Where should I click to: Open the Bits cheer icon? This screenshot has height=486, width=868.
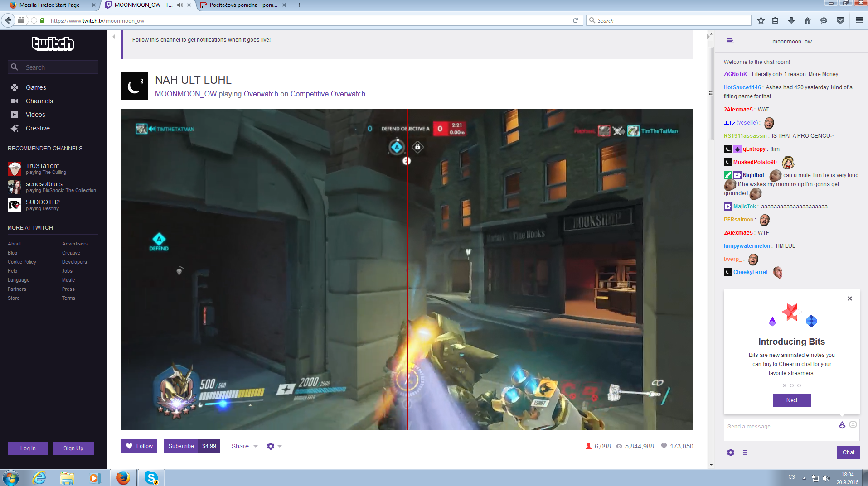coord(842,425)
